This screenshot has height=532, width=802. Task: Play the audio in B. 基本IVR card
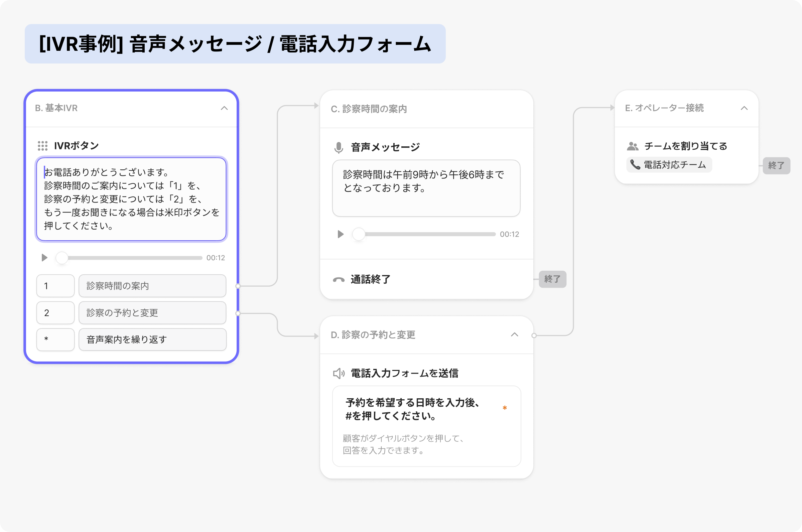click(44, 258)
